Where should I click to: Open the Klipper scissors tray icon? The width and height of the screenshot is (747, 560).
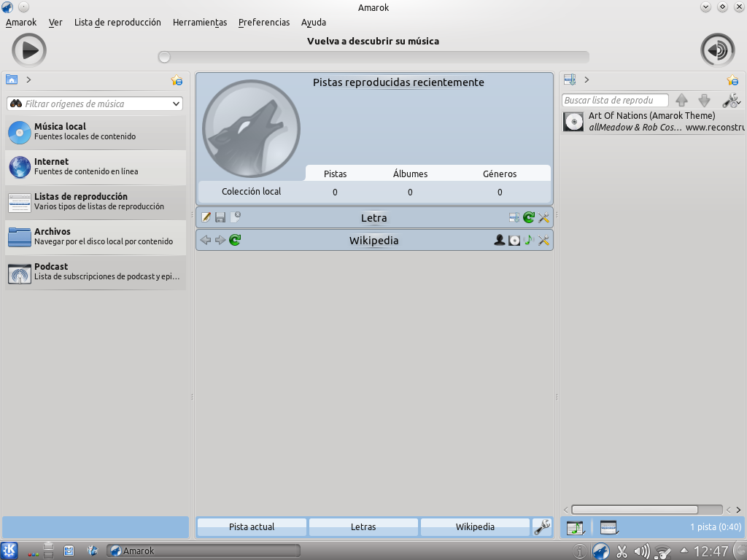pos(622,551)
